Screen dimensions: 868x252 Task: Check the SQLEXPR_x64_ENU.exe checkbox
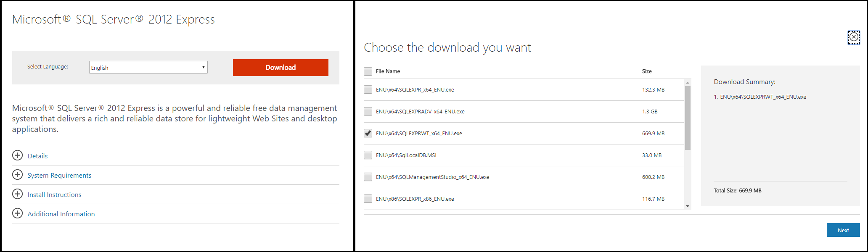[x=368, y=89]
